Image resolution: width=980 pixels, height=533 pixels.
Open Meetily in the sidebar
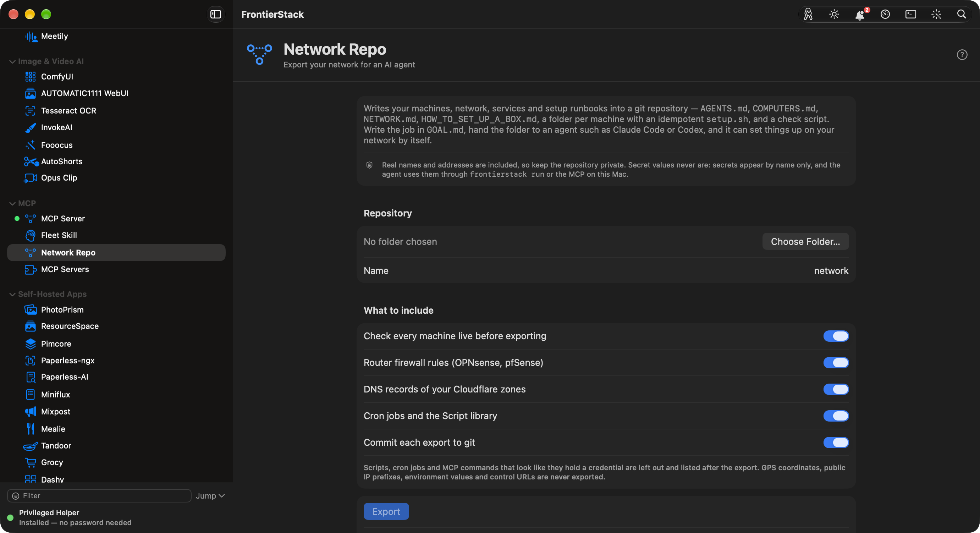click(x=116, y=37)
